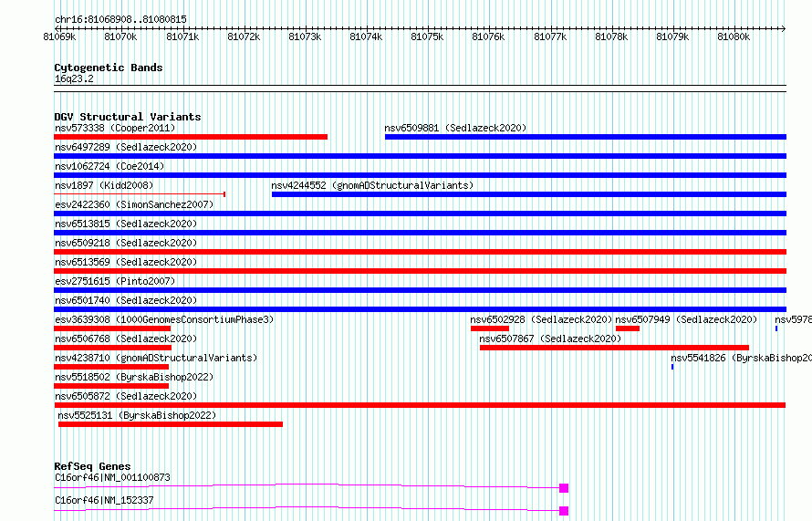The image size is (812, 521).
Task: Open nsv6502928 (Sedlazeck2020) label
Action: click(x=541, y=319)
